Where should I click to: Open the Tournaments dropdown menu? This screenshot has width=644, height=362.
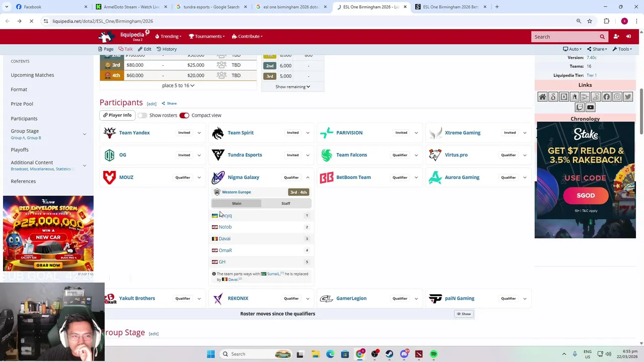tap(206, 36)
